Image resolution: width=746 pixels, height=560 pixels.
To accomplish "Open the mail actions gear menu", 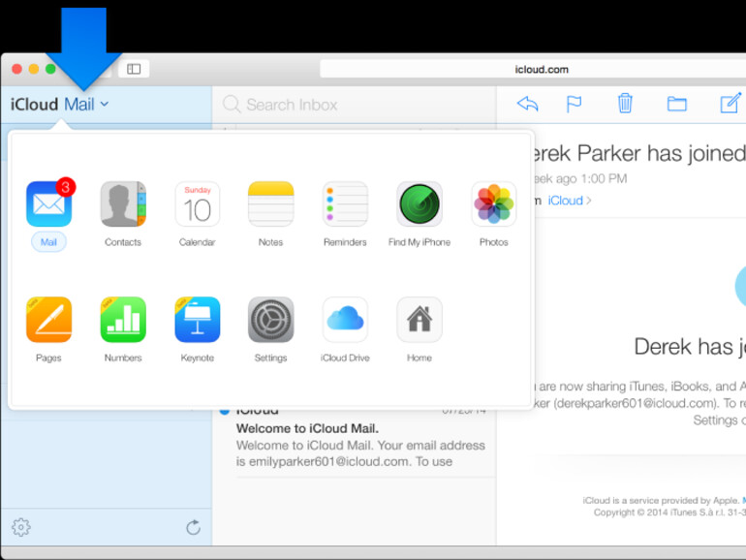I will click(x=21, y=527).
